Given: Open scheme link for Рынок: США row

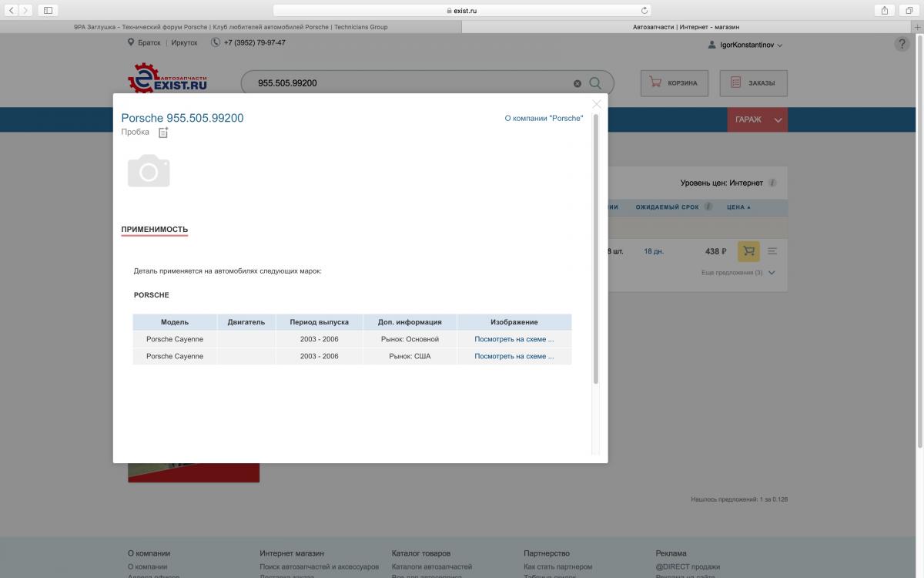Looking at the screenshot, I should click(514, 356).
